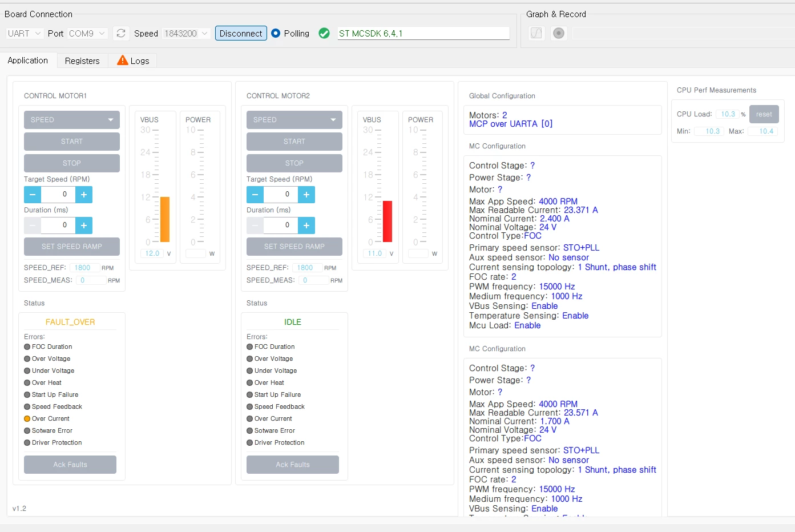
Task: Click the Logs warning triangle icon
Action: [122, 61]
